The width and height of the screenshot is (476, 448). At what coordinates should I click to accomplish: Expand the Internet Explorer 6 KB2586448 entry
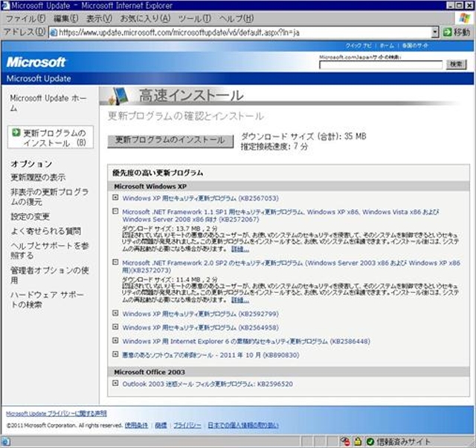coord(115,341)
